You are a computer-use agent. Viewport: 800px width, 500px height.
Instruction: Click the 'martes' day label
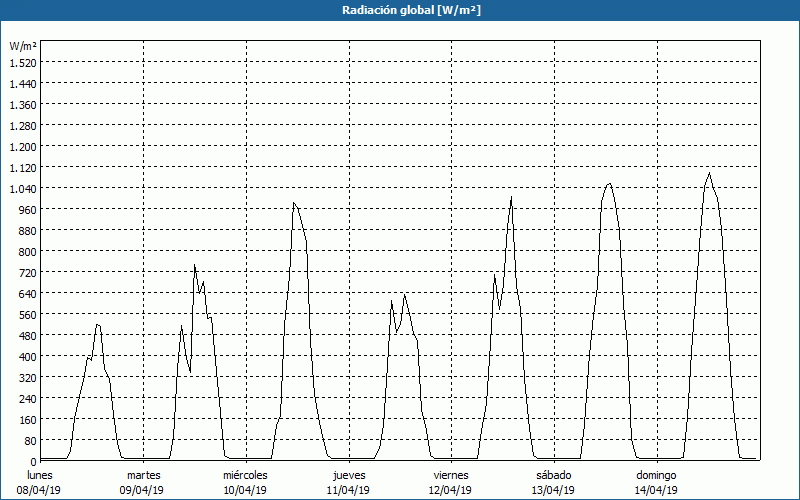click(x=143, y=475)
